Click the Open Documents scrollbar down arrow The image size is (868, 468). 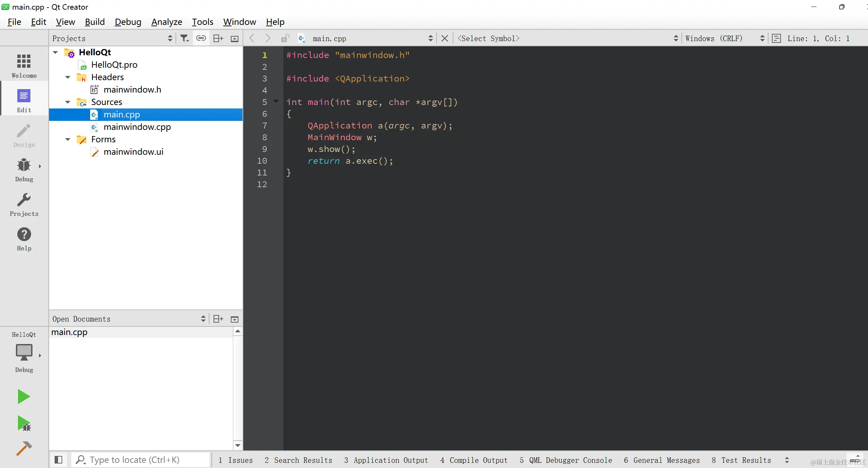(x=238, y=445)
